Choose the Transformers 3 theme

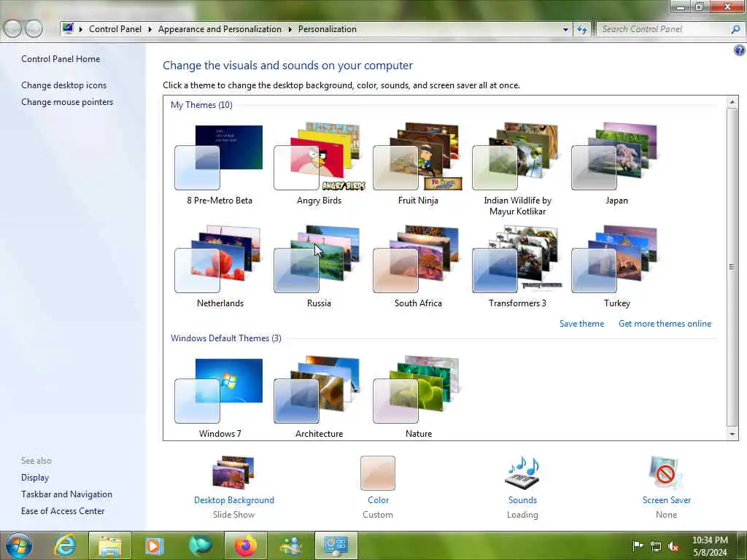[x=517, y=267]
